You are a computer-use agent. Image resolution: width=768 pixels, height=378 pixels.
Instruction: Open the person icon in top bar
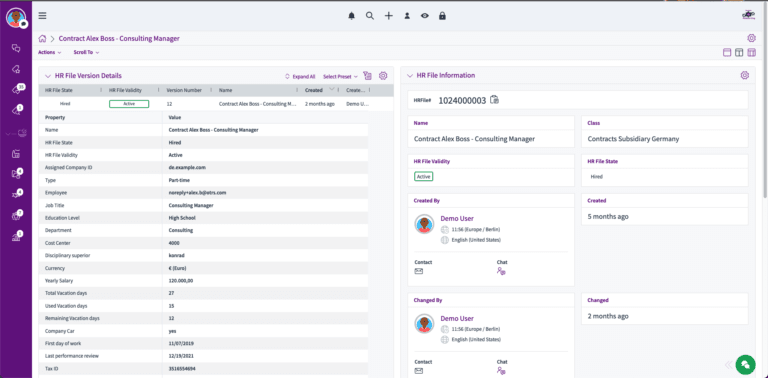point(407,16)
